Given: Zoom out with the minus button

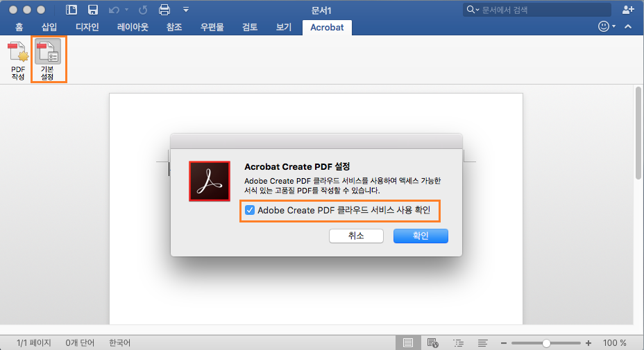Looking at the screenshot, I should (504, 343).
